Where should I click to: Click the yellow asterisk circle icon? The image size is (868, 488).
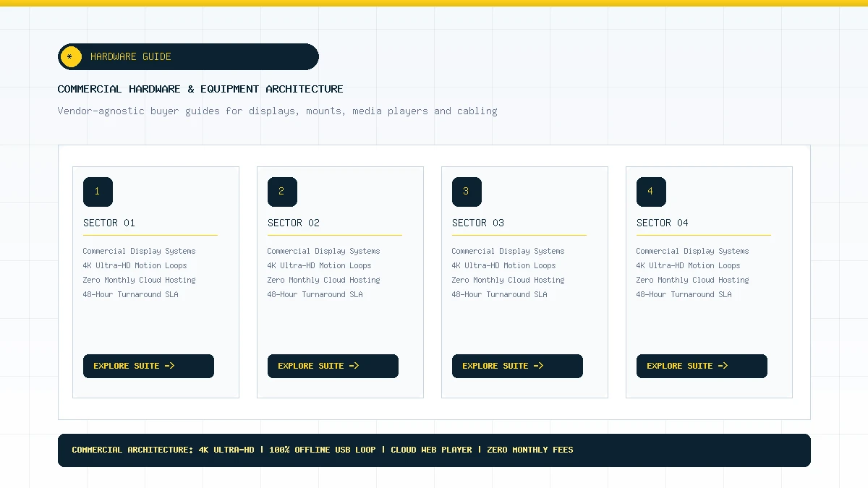pyautogui.click(x=70, y=56)
